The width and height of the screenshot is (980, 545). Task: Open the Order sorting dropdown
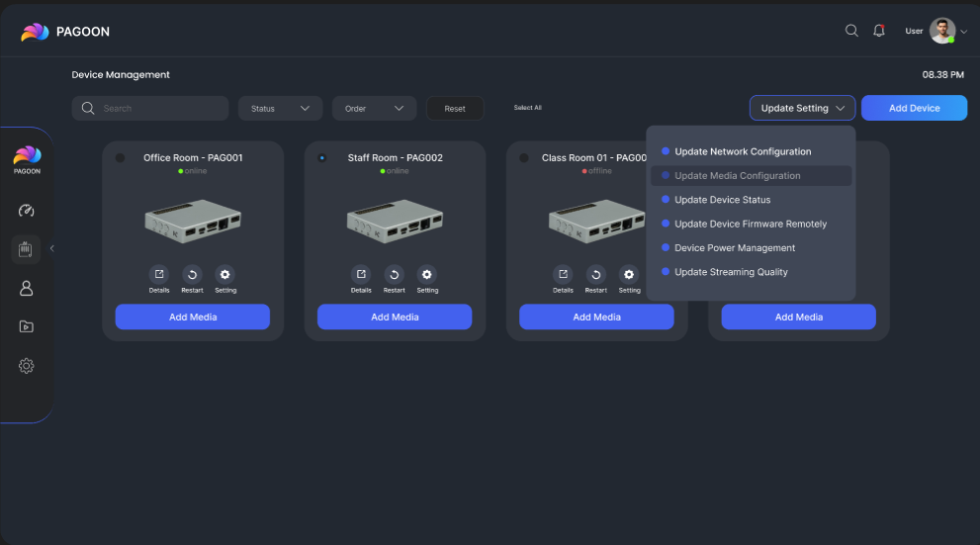click(x=374, y=109)
